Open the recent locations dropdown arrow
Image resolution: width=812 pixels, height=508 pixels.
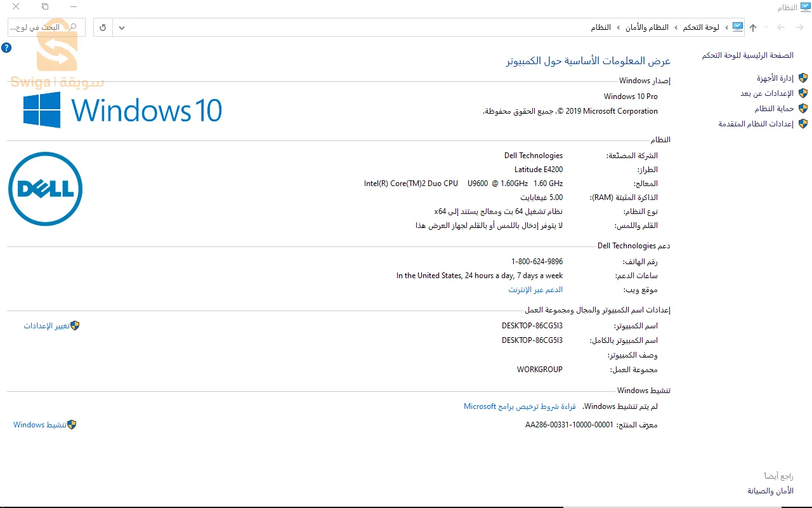pyautogui.click(x=766, y=27)
